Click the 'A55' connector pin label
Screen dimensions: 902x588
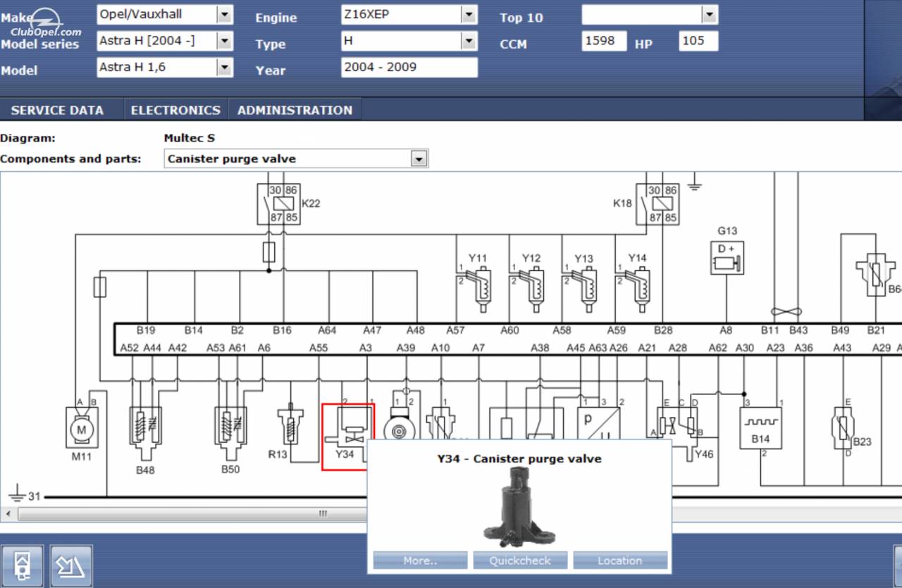(x=319, y=347)
